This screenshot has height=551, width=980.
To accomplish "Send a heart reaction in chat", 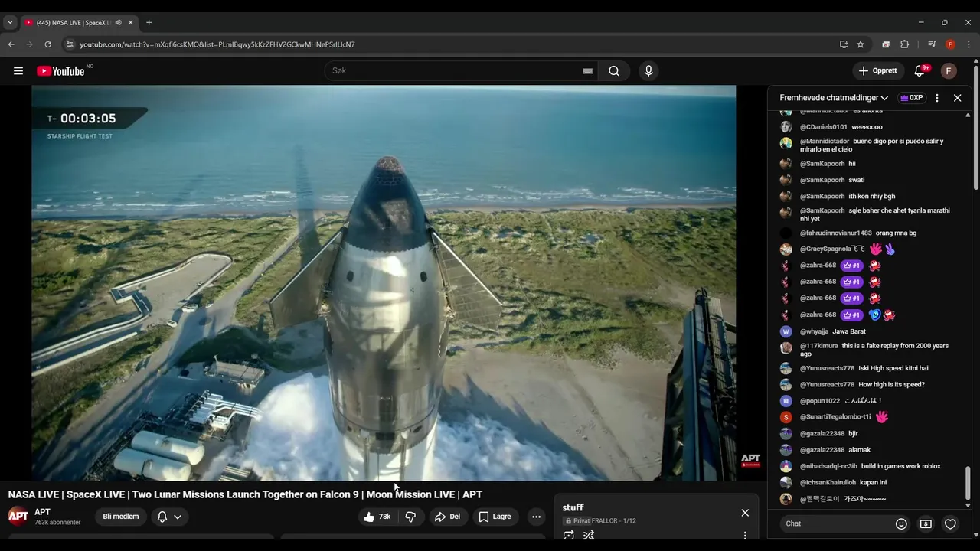I will [950, 523].
